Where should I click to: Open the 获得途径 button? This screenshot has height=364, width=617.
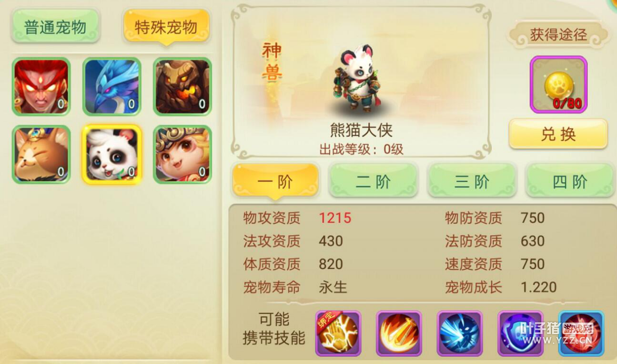pyautogui.click(x=558, y=35)
